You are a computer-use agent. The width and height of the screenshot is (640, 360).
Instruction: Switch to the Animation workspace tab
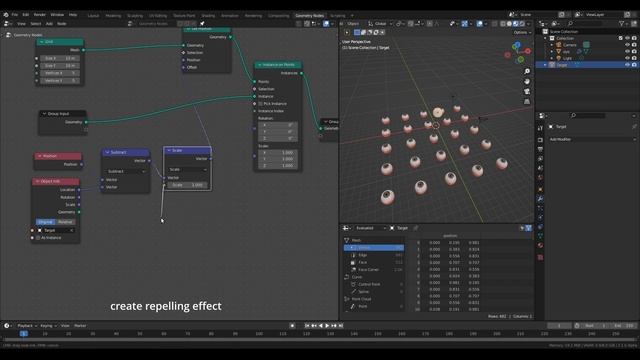[x=230, y=16]
